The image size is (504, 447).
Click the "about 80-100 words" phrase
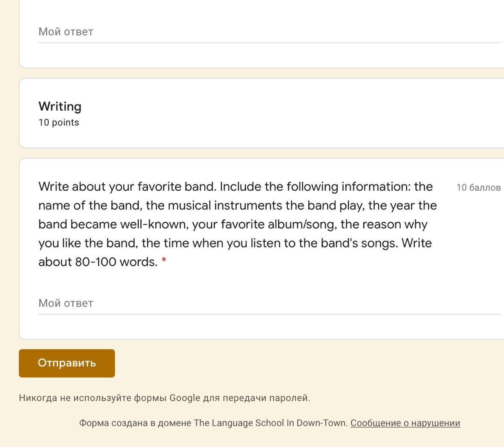(x=97, y=262)
